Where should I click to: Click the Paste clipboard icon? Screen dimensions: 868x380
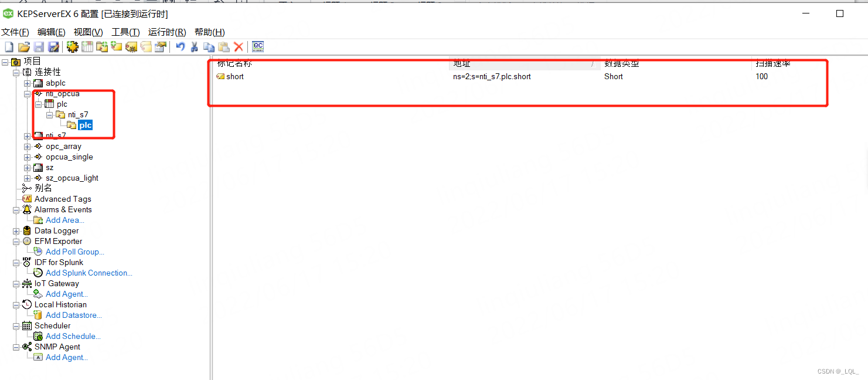(224, 47)
